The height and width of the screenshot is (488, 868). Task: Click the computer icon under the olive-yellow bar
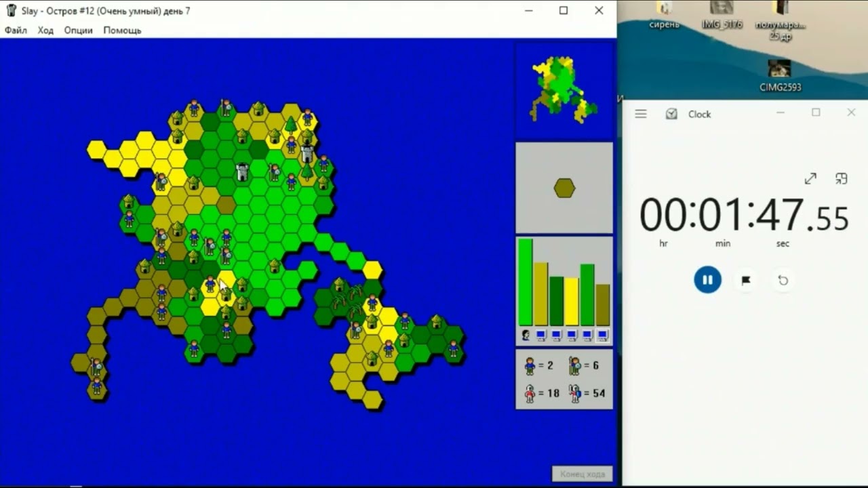pos(541,335)
